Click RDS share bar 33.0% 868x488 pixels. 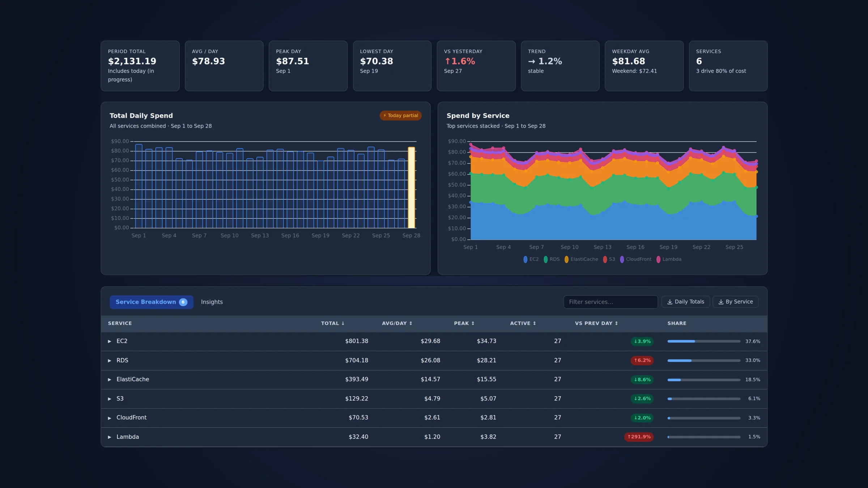pos(704,361)
